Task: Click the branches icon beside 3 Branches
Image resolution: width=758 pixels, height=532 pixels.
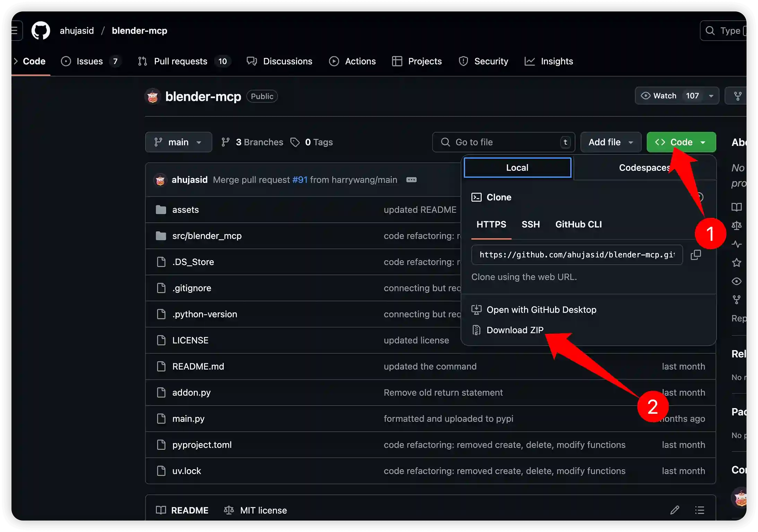Action: (x=226, y=142)
